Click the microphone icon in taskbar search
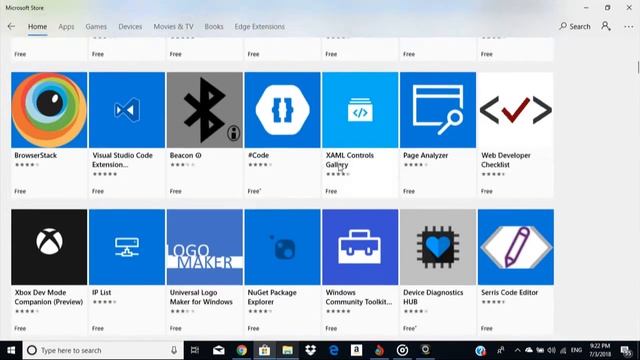This screenshot has height=360, width=640. [x=174, y=350]
